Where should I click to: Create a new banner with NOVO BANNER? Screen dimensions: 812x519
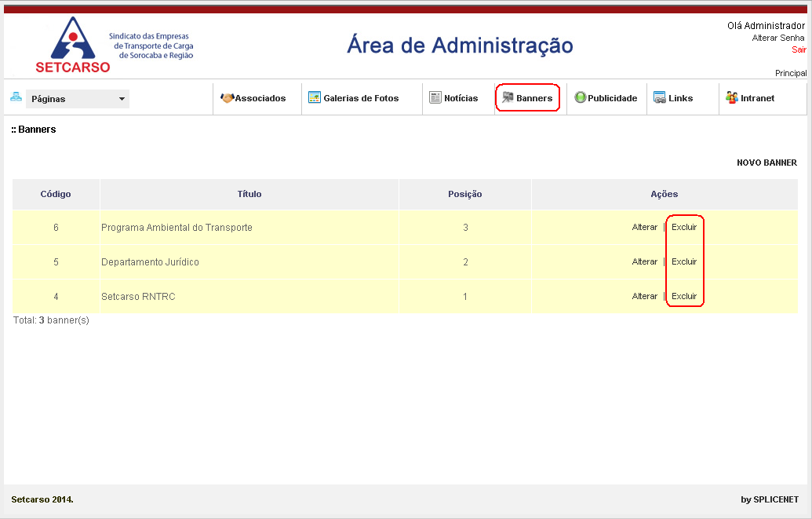[x=767, y=163]
